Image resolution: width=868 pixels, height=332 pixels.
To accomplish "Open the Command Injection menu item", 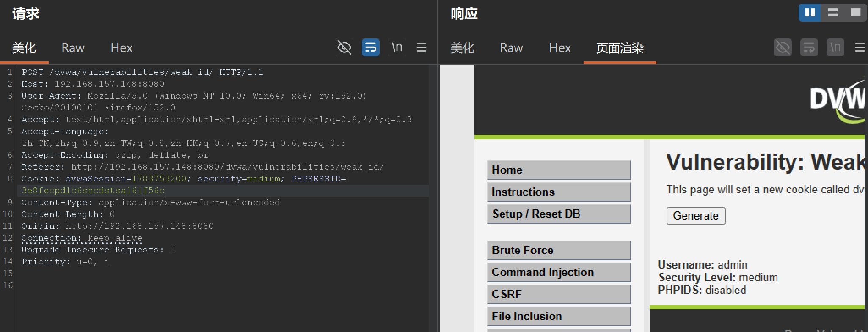I will click(x=559, y=272).
